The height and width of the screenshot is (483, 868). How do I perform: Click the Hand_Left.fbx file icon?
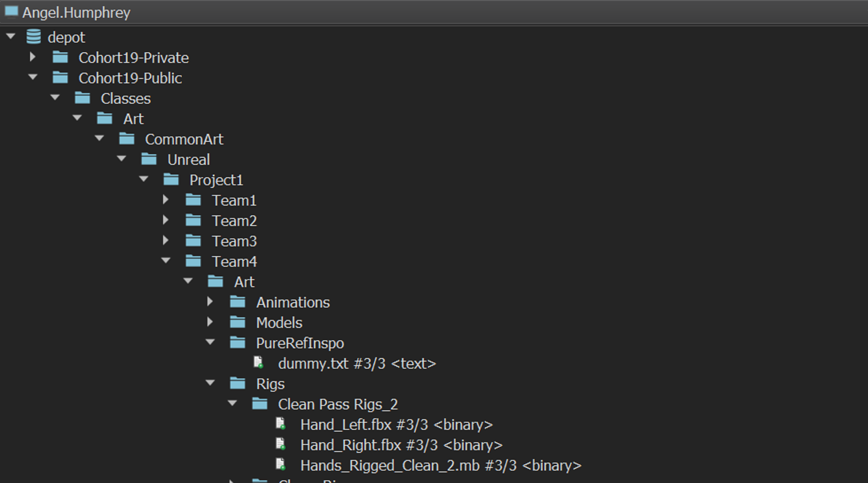281,424
